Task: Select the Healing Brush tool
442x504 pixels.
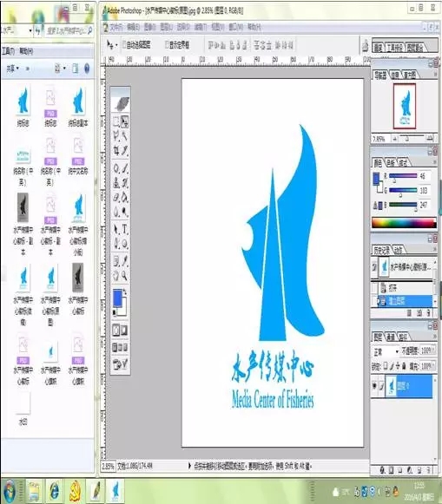Action: coord(116,168)
